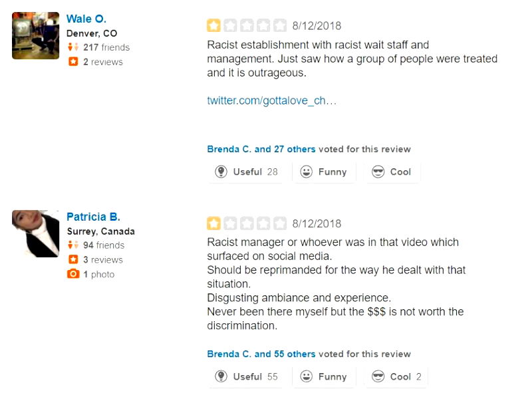Open Wale O.'s profile photo thumbnail
This screenshot has height=399, width=532.
click(x=35, y=36)
